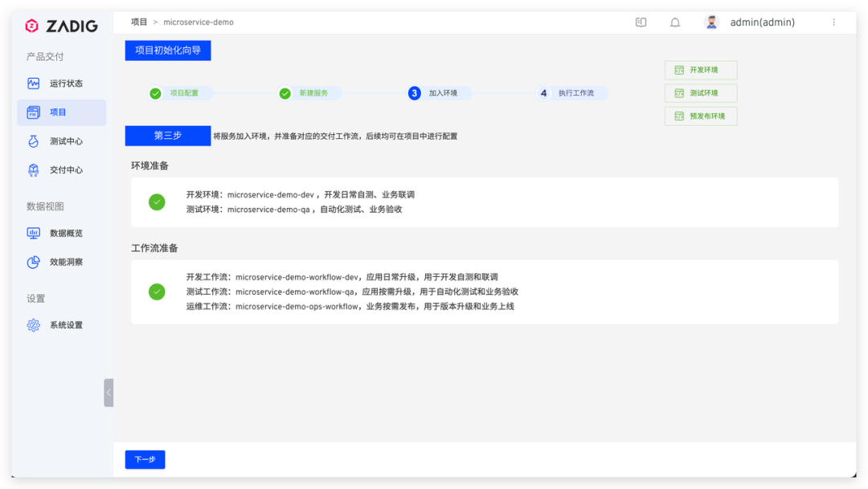Click the 运行状态 waveform icon
The width and height of the screenshot is (868, 489).
(33, 84)
